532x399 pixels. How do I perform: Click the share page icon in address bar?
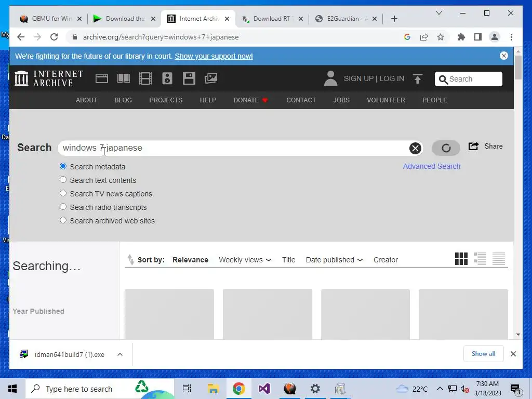tap(424, 37)
